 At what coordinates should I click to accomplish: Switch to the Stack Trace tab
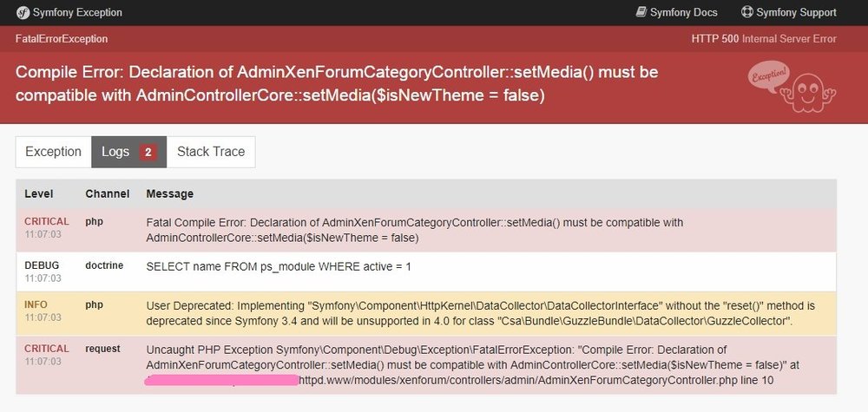pos(211,152)
